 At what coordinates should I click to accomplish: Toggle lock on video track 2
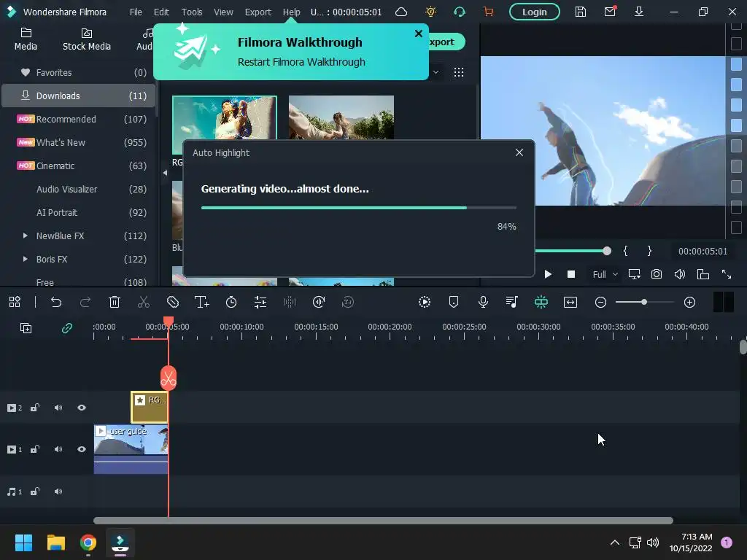(x=35, y=408)
